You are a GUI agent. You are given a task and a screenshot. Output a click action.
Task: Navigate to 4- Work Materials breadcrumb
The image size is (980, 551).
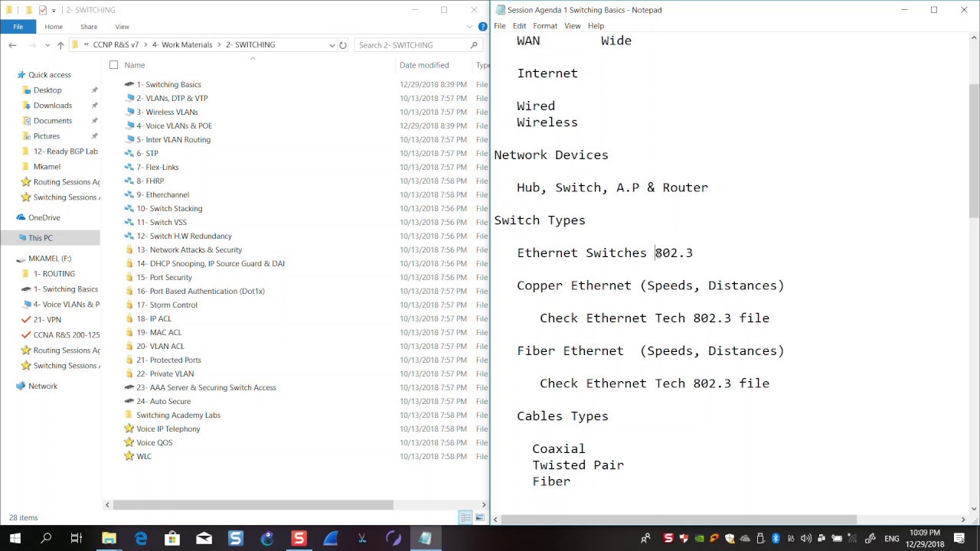182,45
